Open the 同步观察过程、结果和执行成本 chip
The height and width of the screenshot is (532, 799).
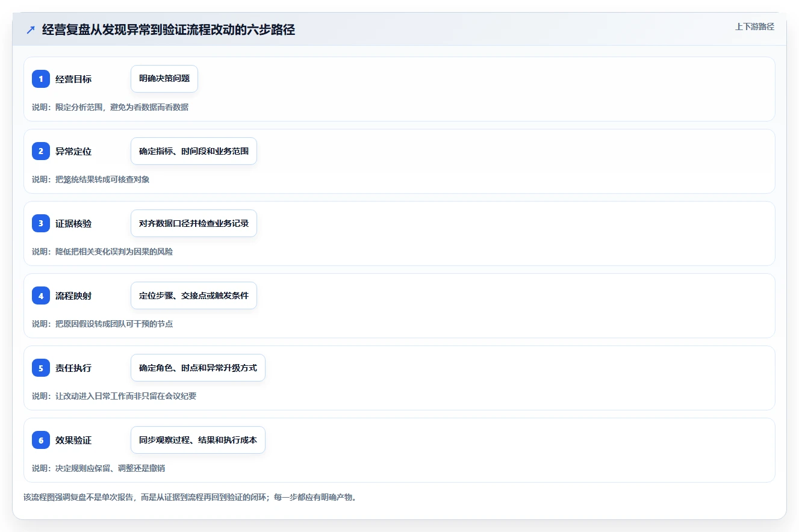(x=198, y=440)
